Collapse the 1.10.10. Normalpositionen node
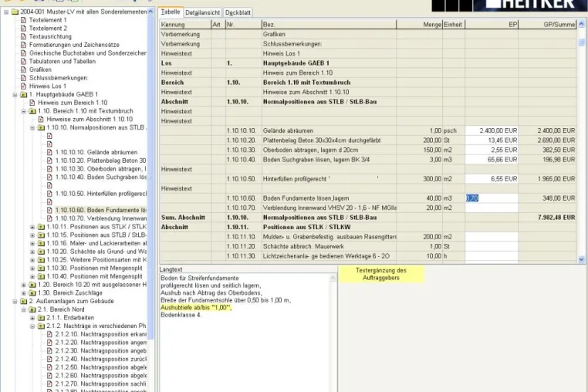The image size is (588, 392). (x=32, y=127)
